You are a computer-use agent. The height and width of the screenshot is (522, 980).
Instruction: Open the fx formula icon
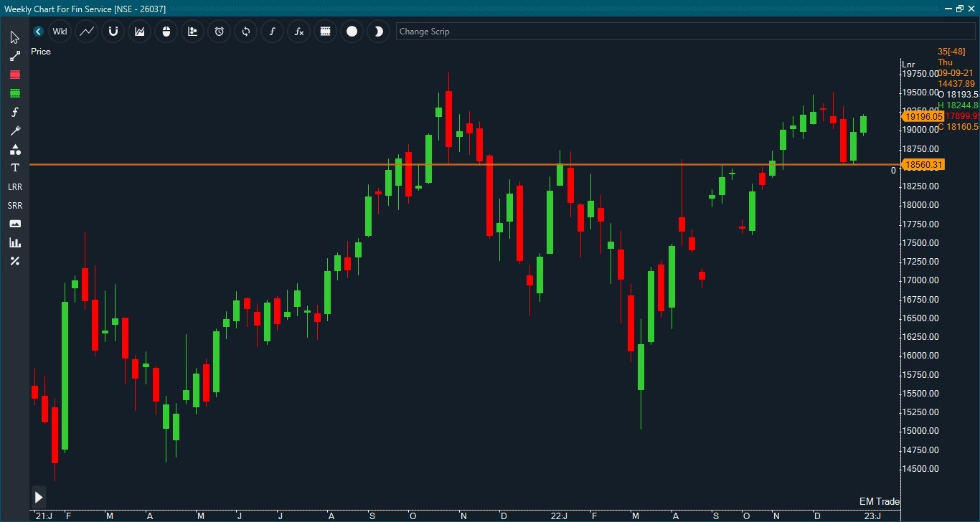coord(298,32)
